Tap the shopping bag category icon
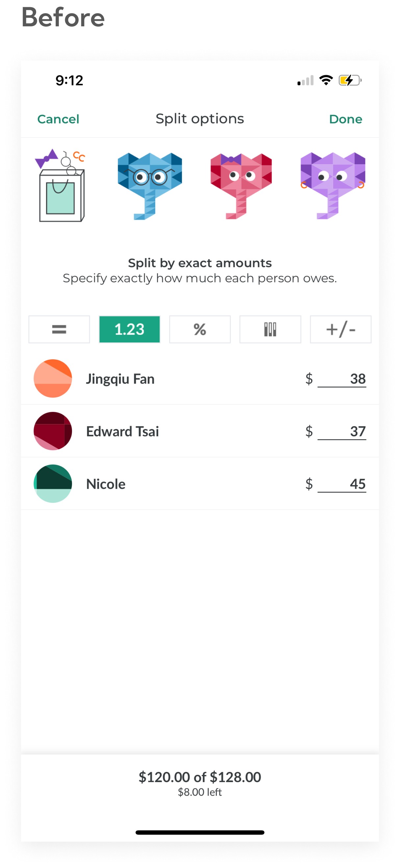Viewport: 400px width, 868px height. pyautogui.click(x=61, y=185)
